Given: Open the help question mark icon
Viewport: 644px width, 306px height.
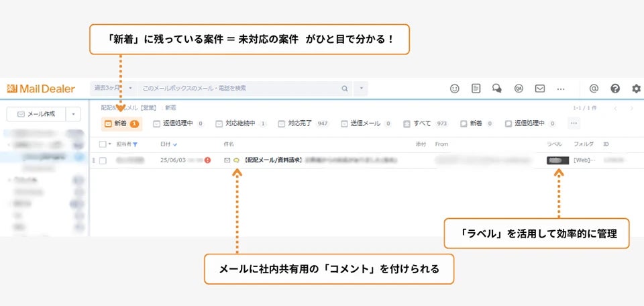Looking at the screenshot, I should (615, 89).
